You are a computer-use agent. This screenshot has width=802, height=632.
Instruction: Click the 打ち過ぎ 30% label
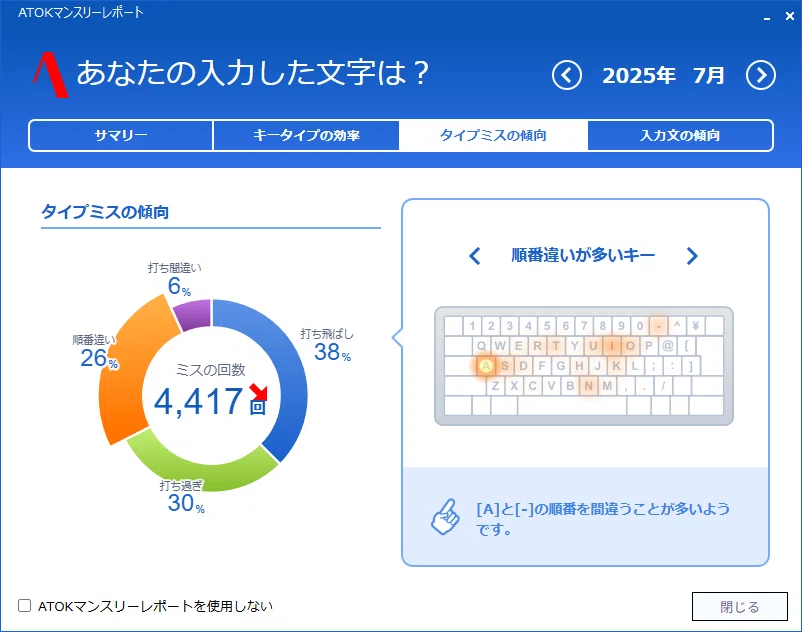click(182, 496)
